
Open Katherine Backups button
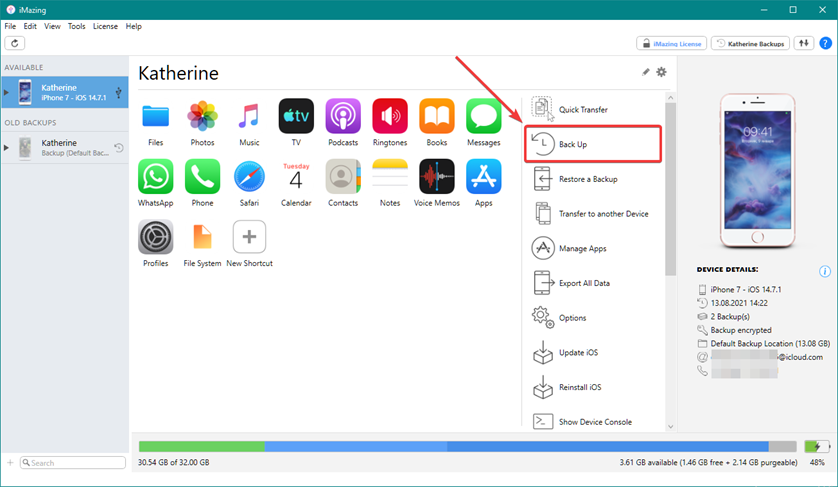[x=750, y=43]
